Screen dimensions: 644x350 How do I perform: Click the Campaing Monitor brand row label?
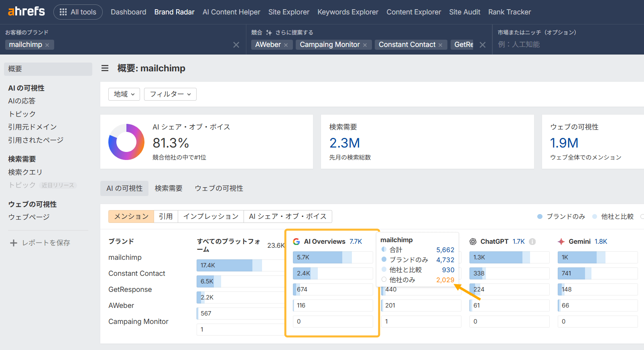point(138,322)
